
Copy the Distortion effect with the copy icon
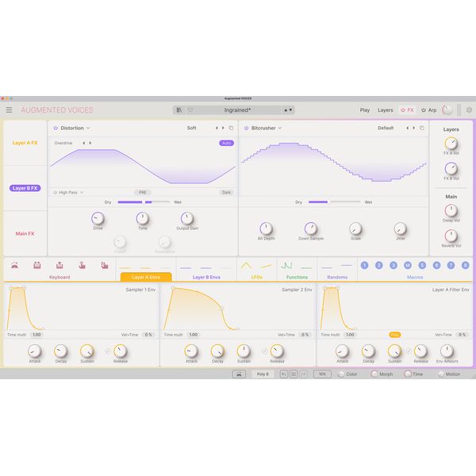click(x=232, y=128)
